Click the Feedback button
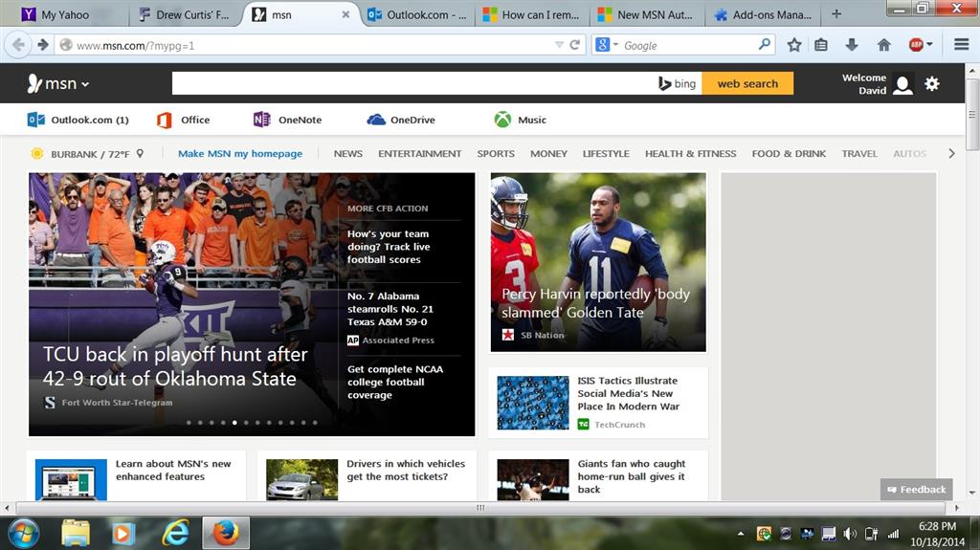980x550 pixels. [916, 490]
